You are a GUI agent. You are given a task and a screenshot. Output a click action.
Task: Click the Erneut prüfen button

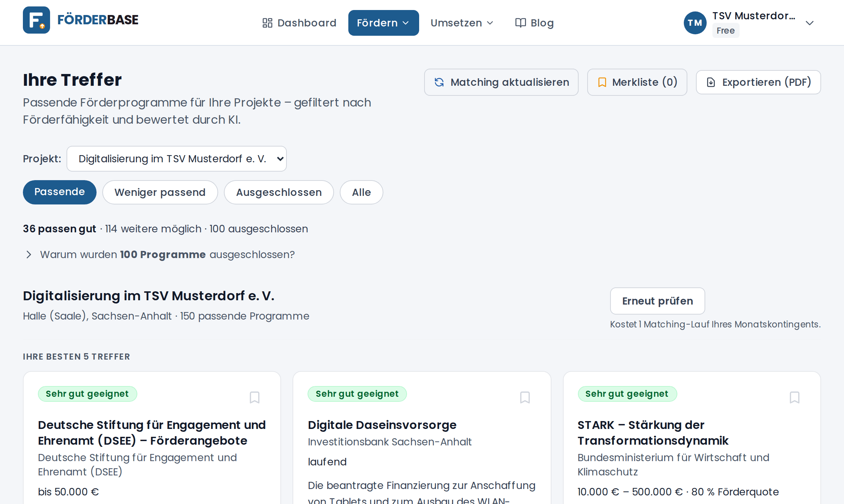coord(657,301)
